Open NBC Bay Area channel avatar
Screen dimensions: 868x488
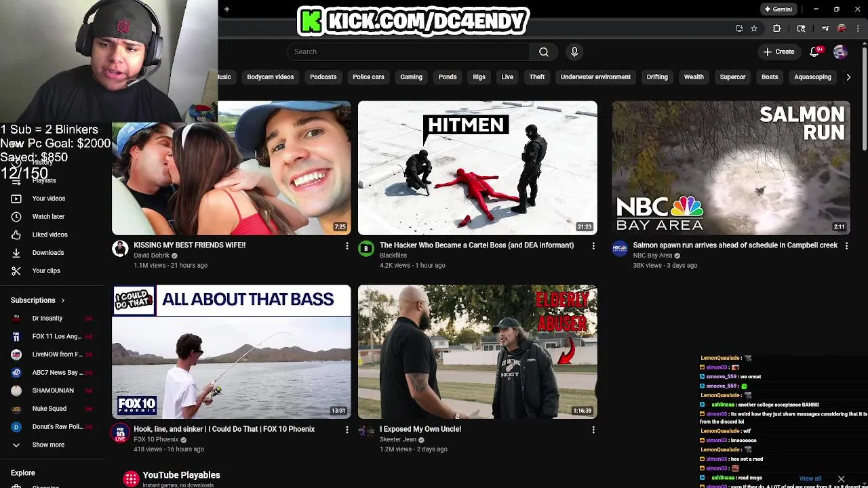coord(620,248)
